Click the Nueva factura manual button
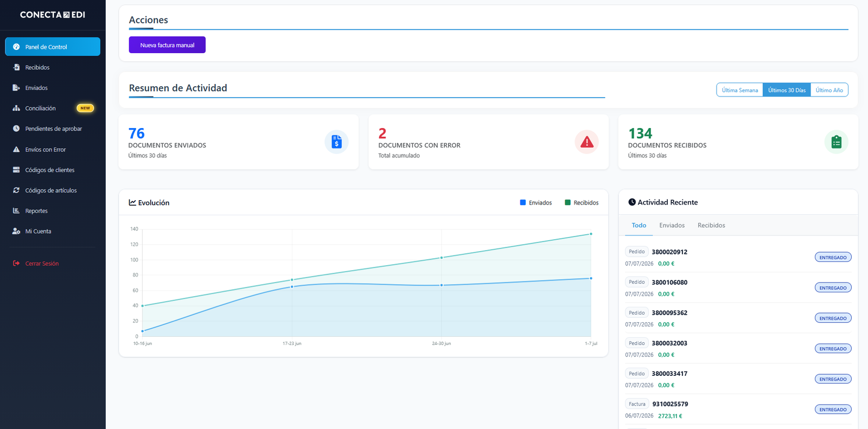868x429 pixels. click(x=167, y=45)
